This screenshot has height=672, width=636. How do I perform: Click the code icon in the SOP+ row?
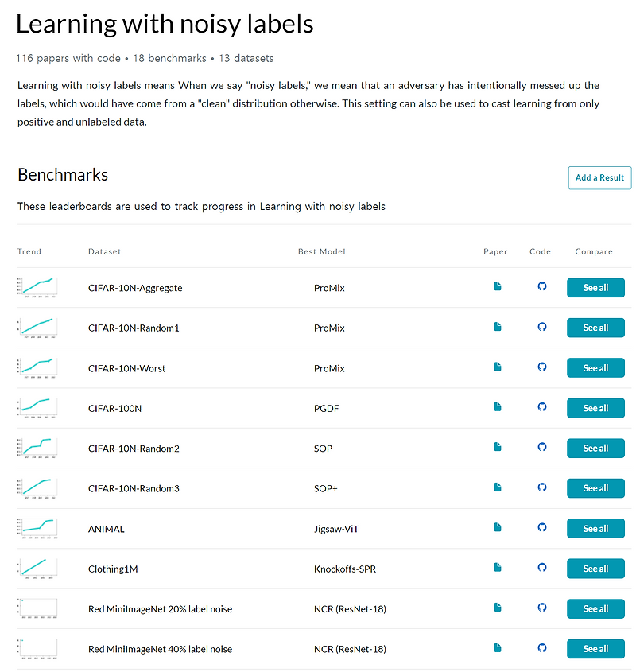[x=541, y=487]
